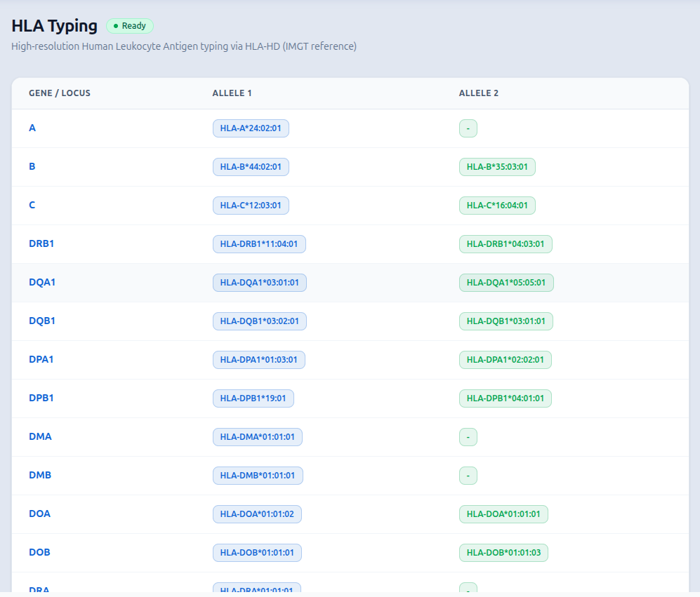Click the HLA-DMB*01:01:01 allele badge
Screen dimensions: 700x597
click(x=258, y=476)
